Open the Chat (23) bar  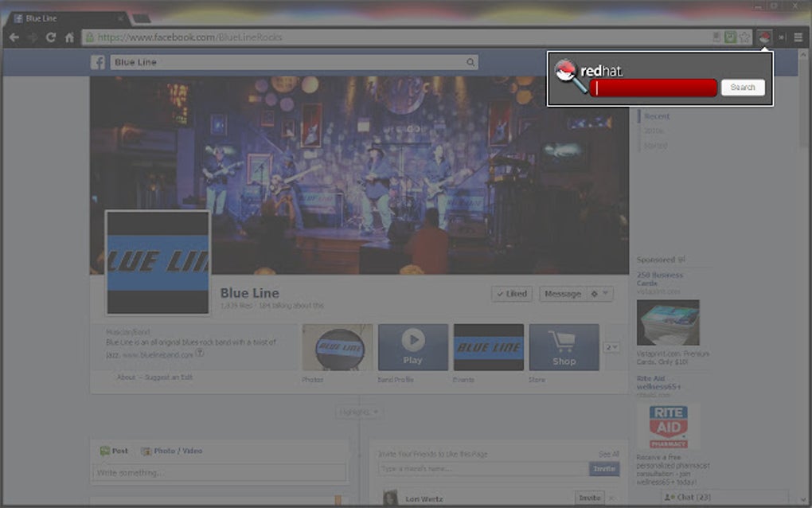tap(724, 497)
